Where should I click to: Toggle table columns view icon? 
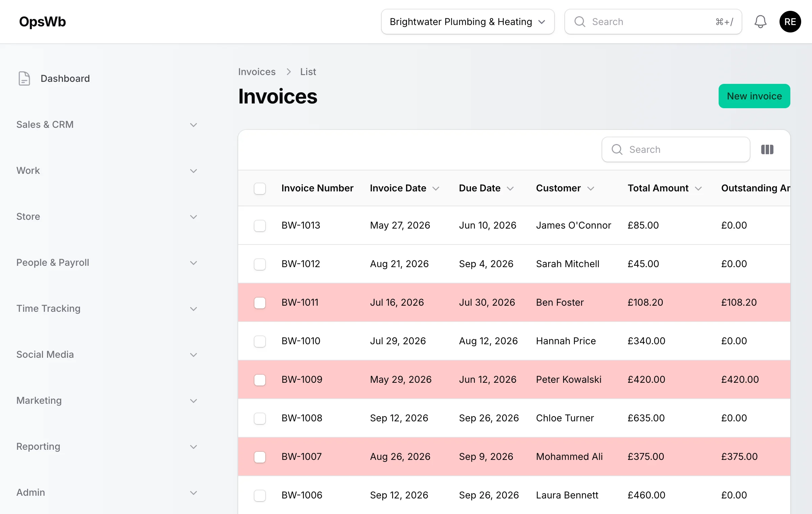tap(767, 149)
